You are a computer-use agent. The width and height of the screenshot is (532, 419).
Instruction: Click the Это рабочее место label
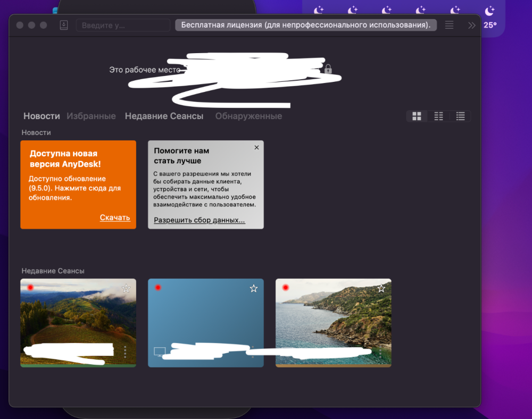pyautogui.click(x=145, y=70)
